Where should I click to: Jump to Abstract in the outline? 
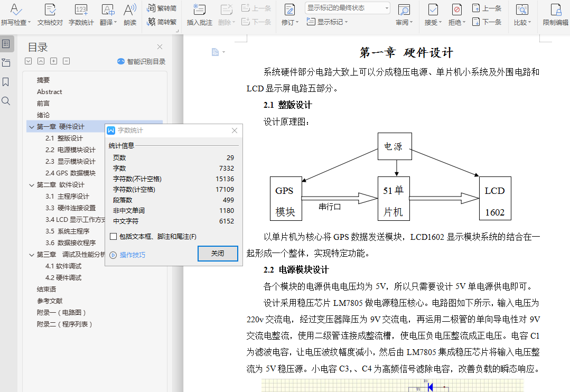click(x=50, y=91)
